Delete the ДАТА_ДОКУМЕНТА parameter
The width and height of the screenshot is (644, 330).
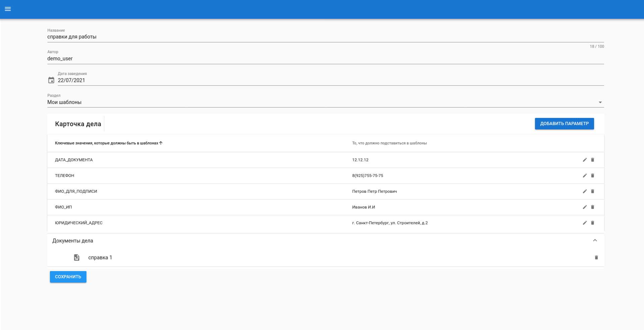coord(592,160)
